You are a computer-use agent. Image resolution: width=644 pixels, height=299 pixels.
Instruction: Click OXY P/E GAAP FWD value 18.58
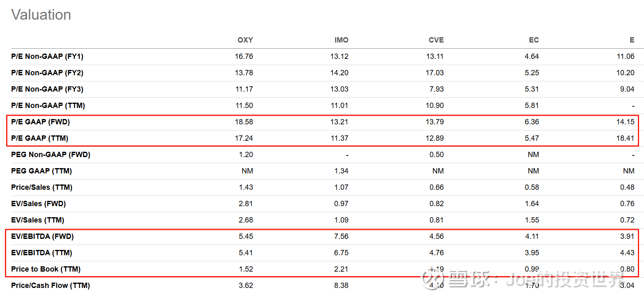(244, 122)
